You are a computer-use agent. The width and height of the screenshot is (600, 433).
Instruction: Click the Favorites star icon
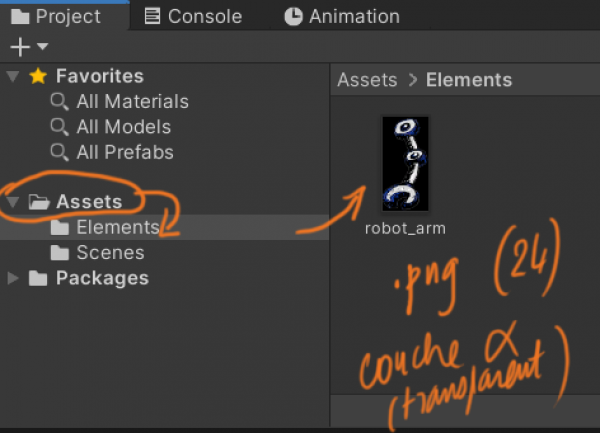point(39,76)
